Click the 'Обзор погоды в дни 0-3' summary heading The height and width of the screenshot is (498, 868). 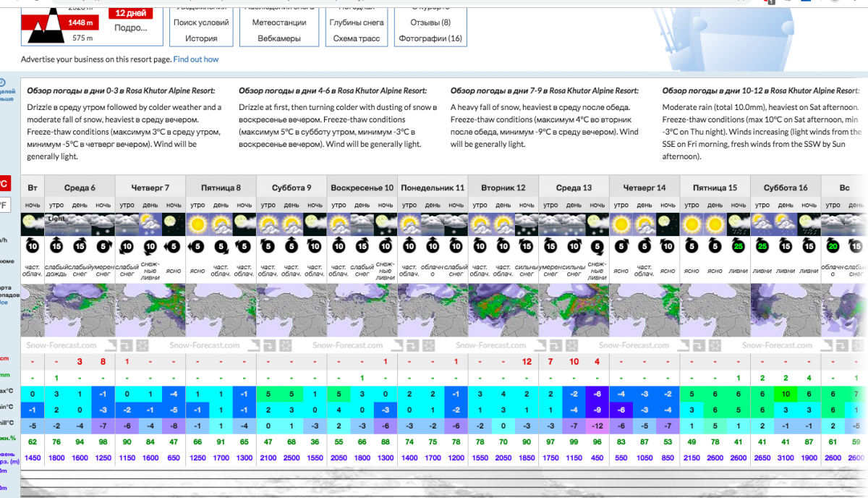tap(121, 90)
